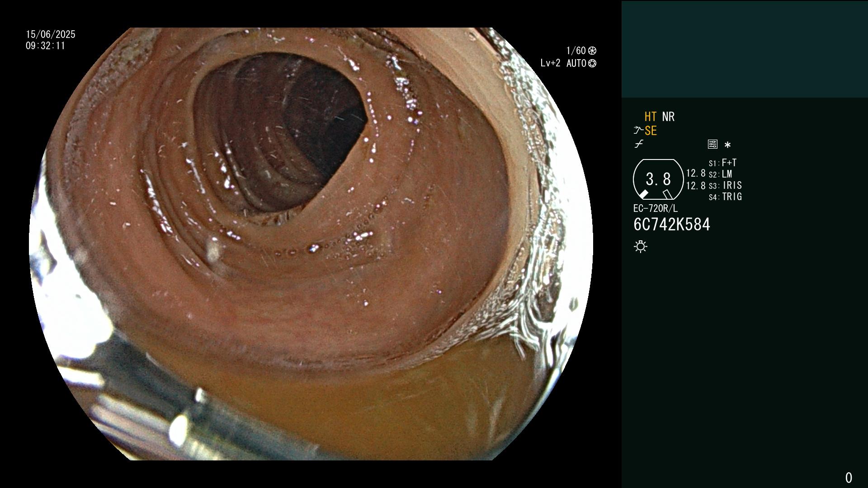
Task: Select the tone curve icon below SE
Action: tap(639, 144)
